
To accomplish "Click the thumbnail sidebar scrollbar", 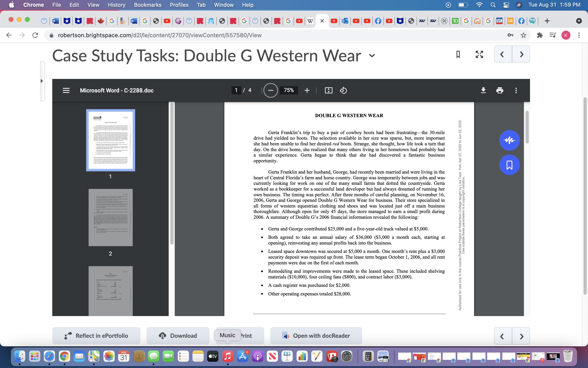I will (x=172, y=173).
